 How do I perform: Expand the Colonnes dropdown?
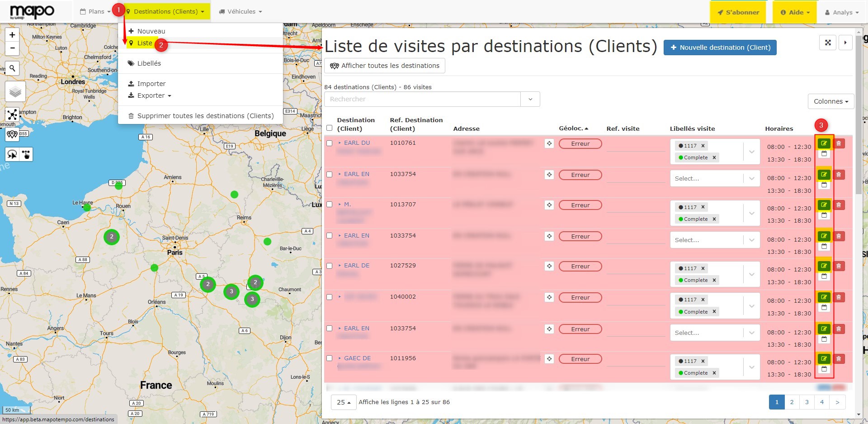tap(830, 101)
